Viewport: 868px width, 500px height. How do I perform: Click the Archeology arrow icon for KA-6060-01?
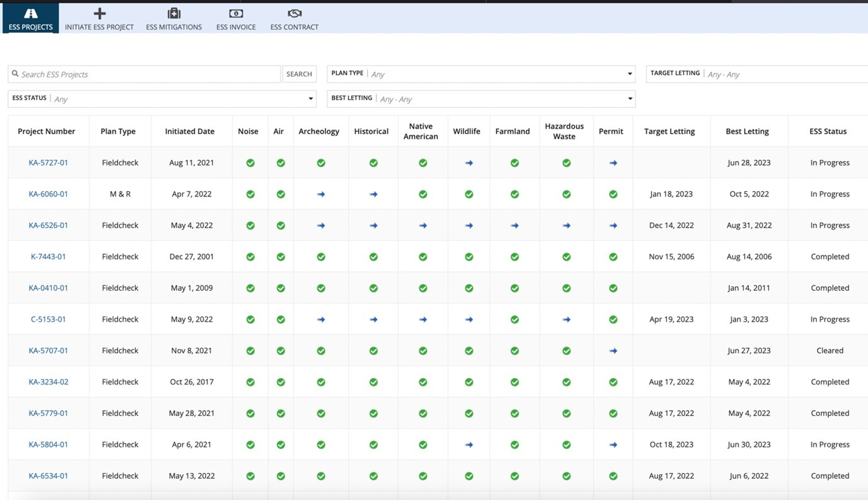[x=321, y=194]
